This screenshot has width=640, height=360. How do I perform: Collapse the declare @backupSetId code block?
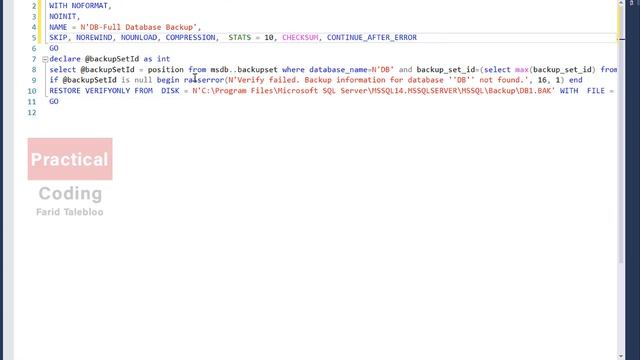coord(45,59)
